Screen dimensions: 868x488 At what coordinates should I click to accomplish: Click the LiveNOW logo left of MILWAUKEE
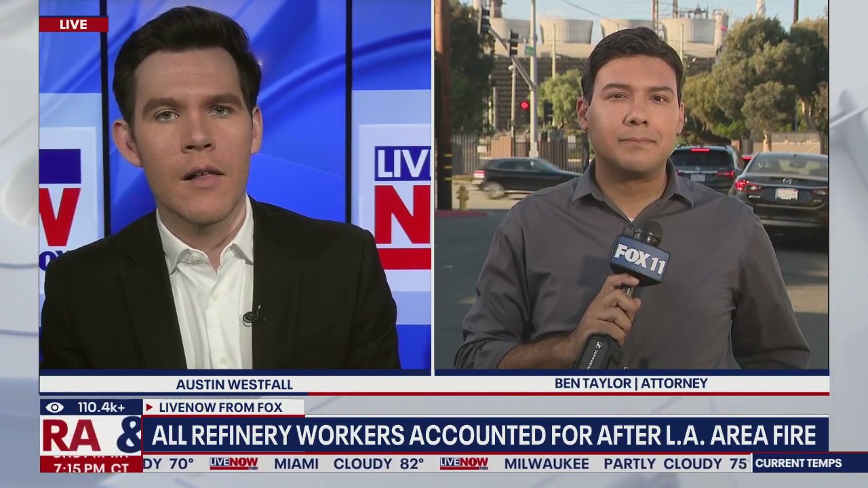tap(464, 464)
